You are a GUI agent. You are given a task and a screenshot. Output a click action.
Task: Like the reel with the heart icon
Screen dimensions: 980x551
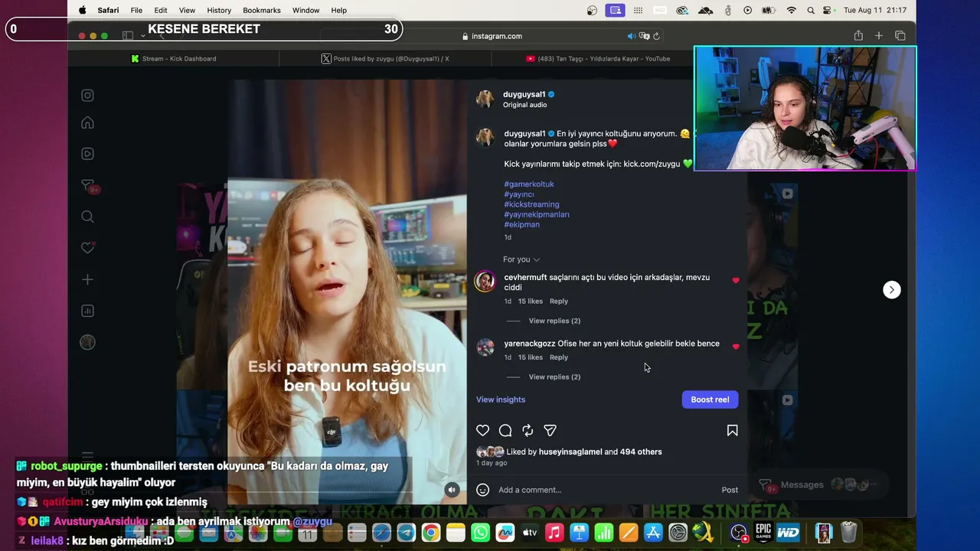click(482, 431)
